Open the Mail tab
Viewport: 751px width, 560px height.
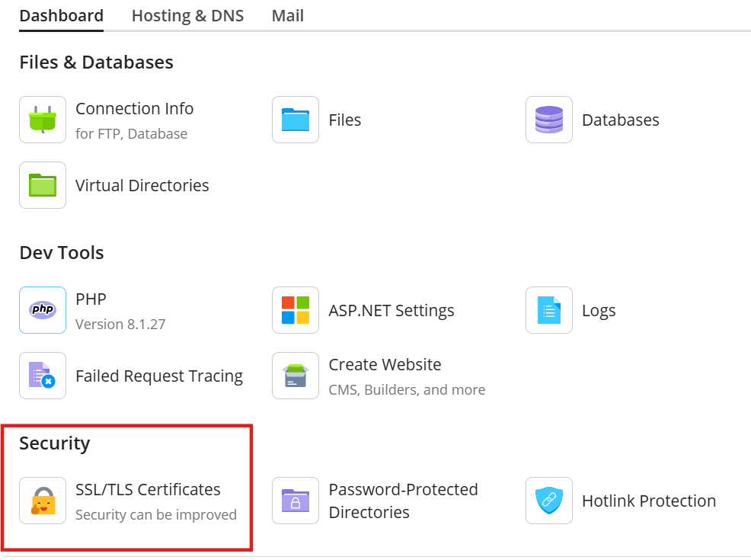pos(287,16)
